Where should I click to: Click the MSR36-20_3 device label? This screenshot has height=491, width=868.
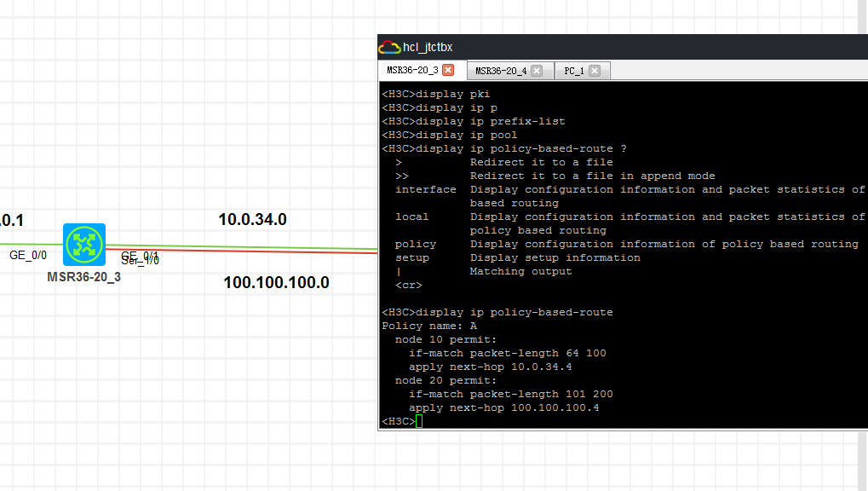(83, 277)
